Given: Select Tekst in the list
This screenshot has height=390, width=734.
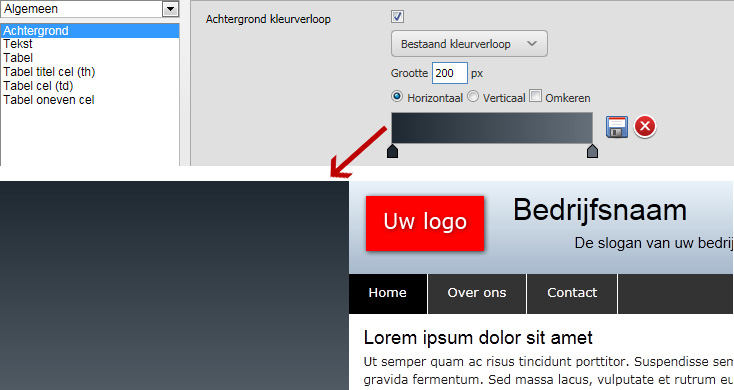Looking at the screenshot, I should point(18,44).
